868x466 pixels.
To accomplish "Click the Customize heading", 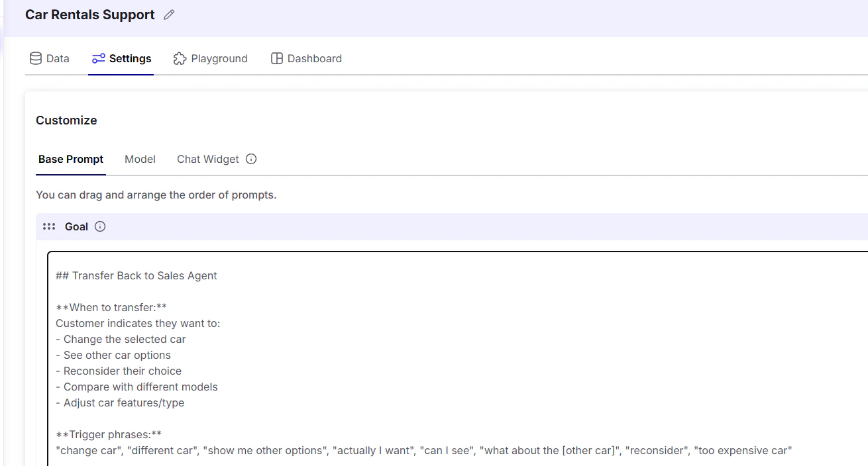I will pos(66,120).
